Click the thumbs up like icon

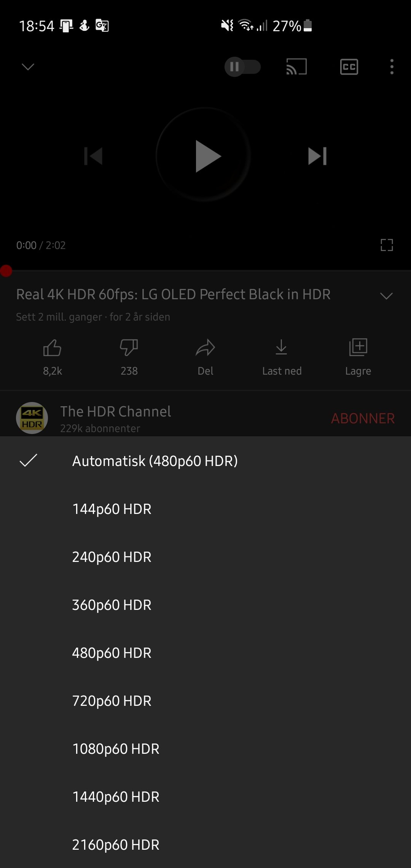[53, 348]
